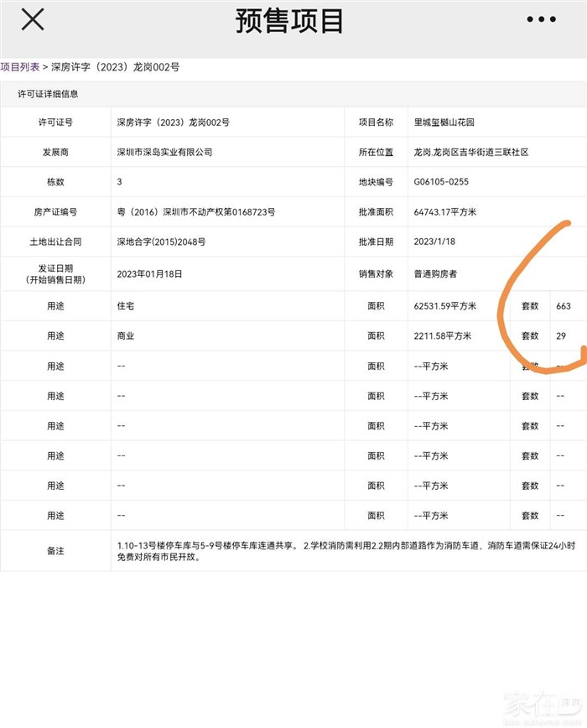Image resolution: width=587 pixels, height=728 pixels.
Task: Tap the approval date 2023/1/18
Action: tap(433, 242)
